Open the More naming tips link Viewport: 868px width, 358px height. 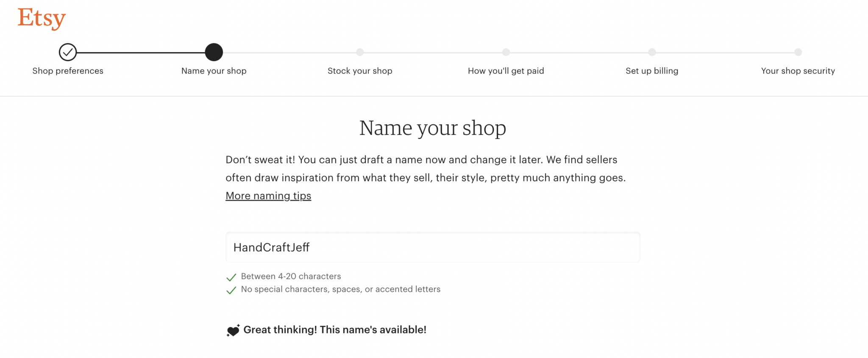(268, 196)
